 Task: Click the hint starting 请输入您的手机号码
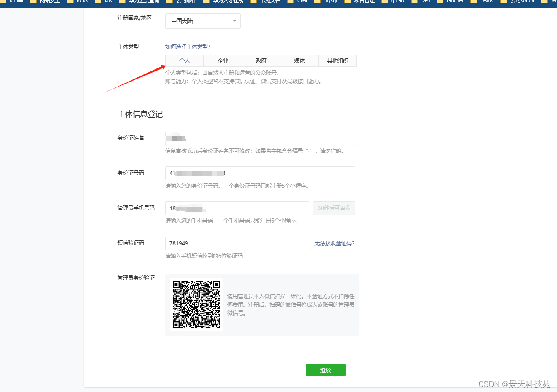[x=232, y=221]
